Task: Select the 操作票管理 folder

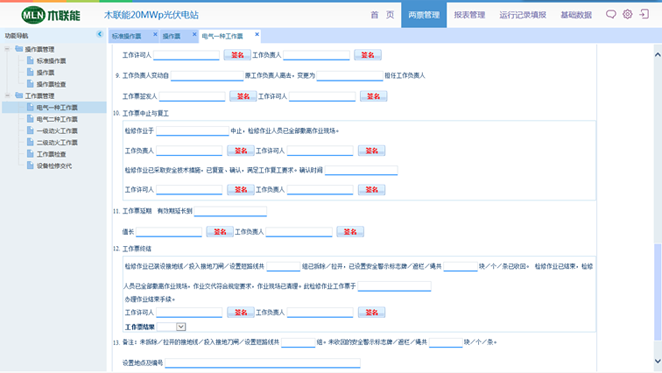Action: click(x=39, y=49)
